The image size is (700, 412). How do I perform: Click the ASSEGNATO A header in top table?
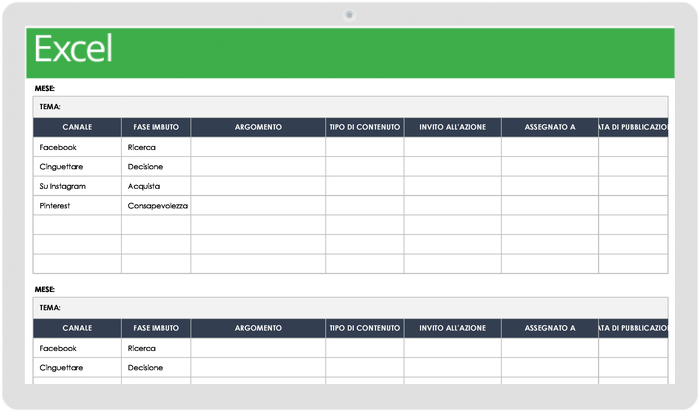(550, 127)
